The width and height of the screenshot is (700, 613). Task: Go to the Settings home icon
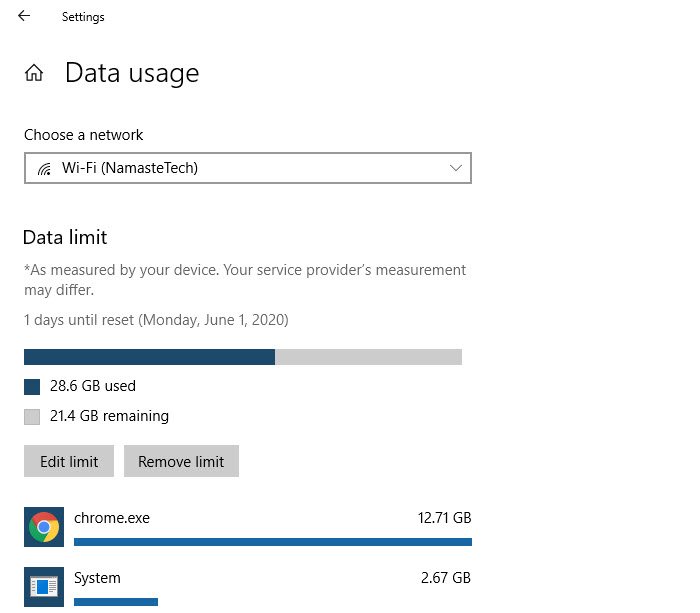tap(34, 73)
